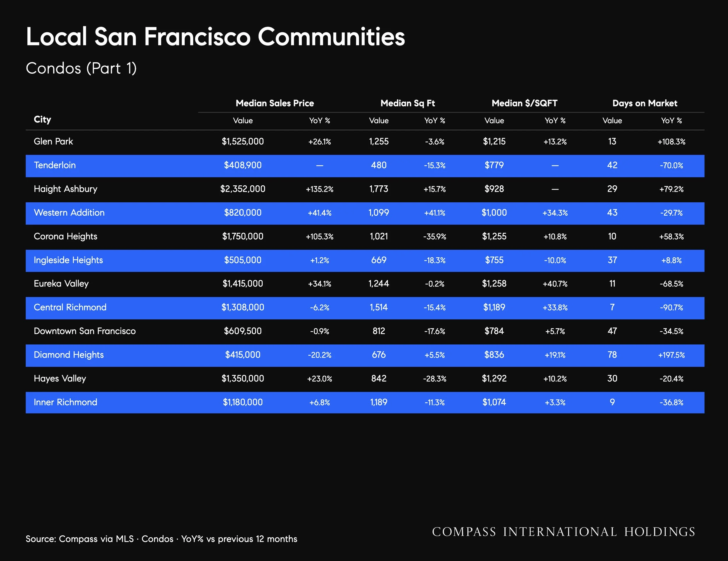
Task: Click the 'Diamond Heights' row label
Action: [69, 355]
